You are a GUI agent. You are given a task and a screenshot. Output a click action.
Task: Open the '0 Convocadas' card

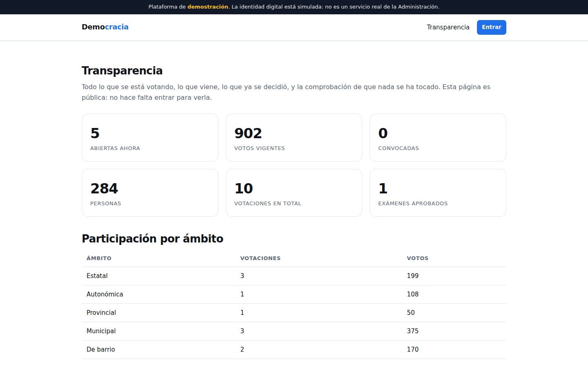click(438, 137)
